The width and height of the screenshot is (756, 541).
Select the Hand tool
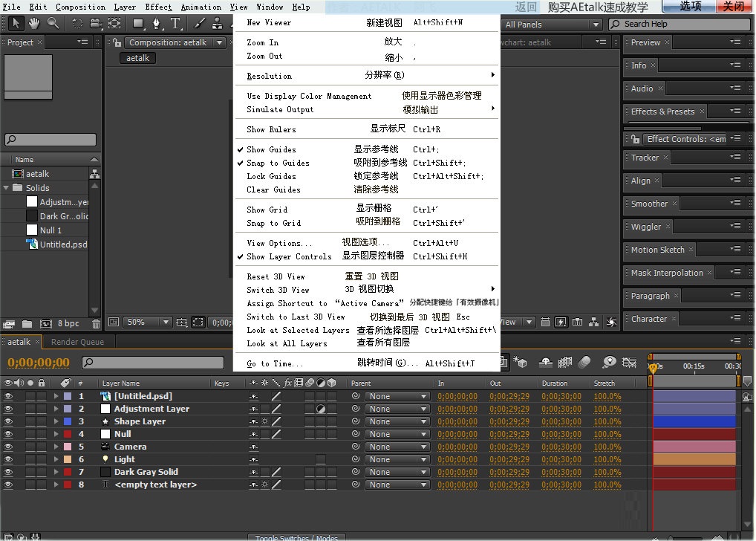(34, 24)
